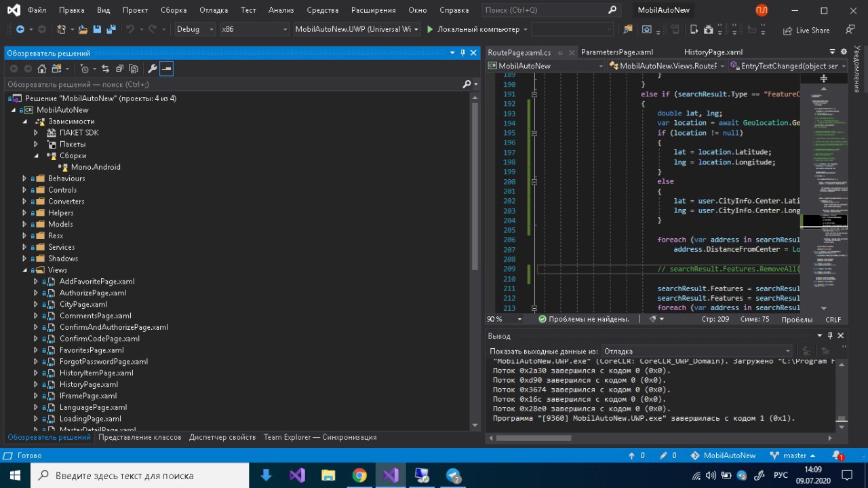The width and height of the screenshot is (868, 488).
Task: Click the user account avatar ПЛ
Action: point(762,10)
